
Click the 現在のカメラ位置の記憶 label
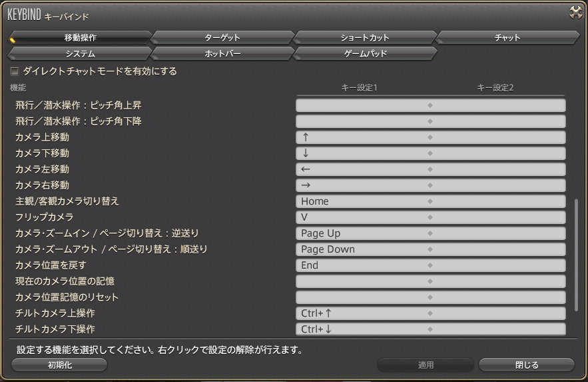[x=65, y=281]
